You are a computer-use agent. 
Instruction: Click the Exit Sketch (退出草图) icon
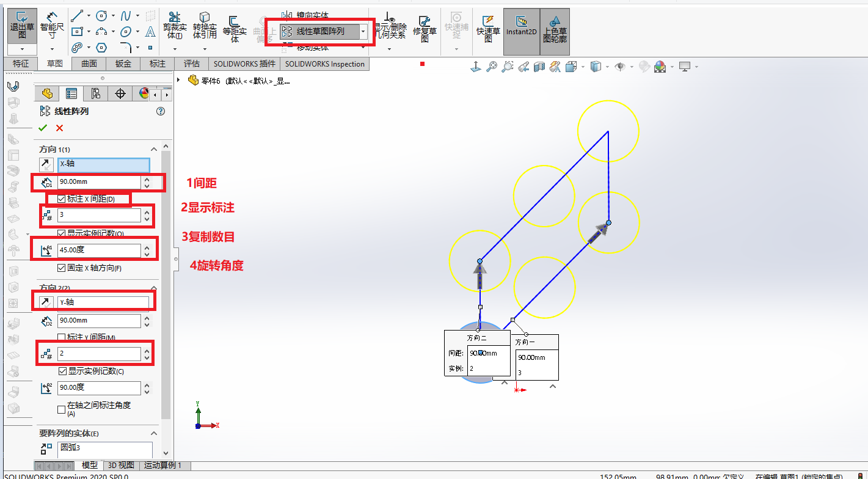(x=22, y=26)
